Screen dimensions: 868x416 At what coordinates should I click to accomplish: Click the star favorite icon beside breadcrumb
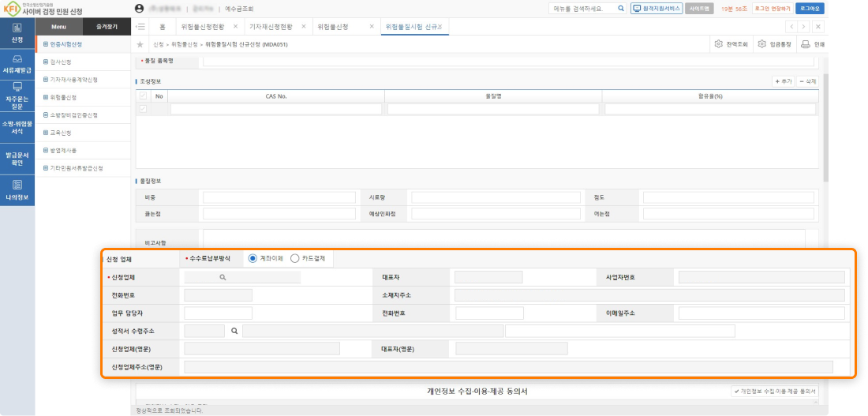click(140, 45)
